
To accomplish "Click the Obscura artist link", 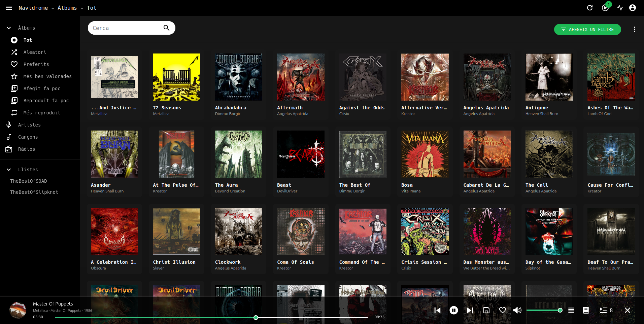I will 98,268.
